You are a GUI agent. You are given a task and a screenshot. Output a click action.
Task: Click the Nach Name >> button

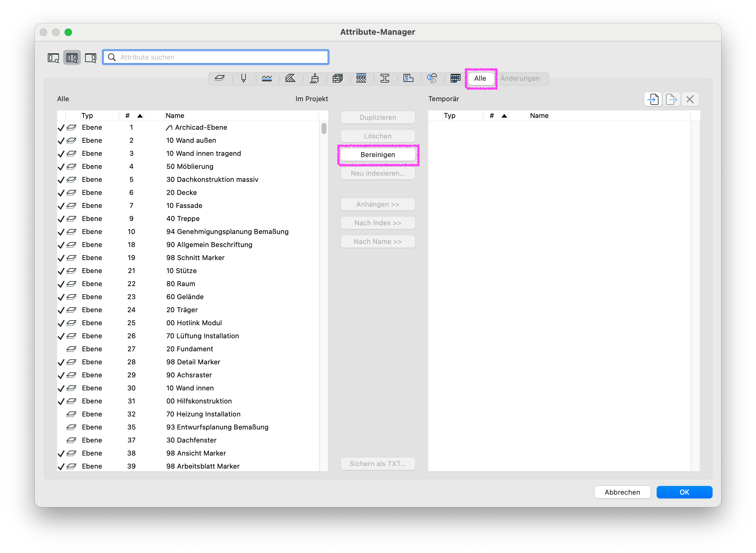[x=378, y=241]
